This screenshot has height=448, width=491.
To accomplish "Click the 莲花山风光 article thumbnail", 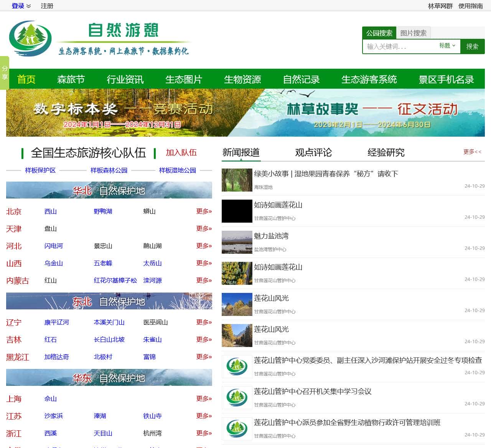I will pos(237,304).
